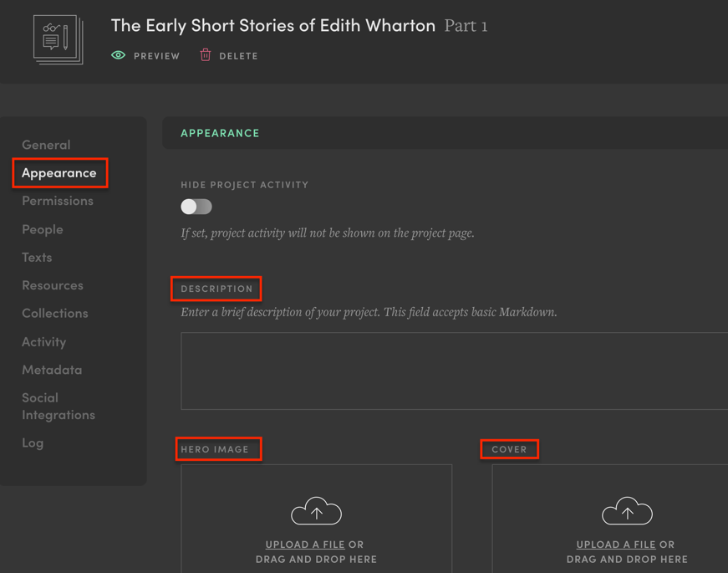Select Appearance in the sidebar
This screenshot has height=573, width=728.
59,173
